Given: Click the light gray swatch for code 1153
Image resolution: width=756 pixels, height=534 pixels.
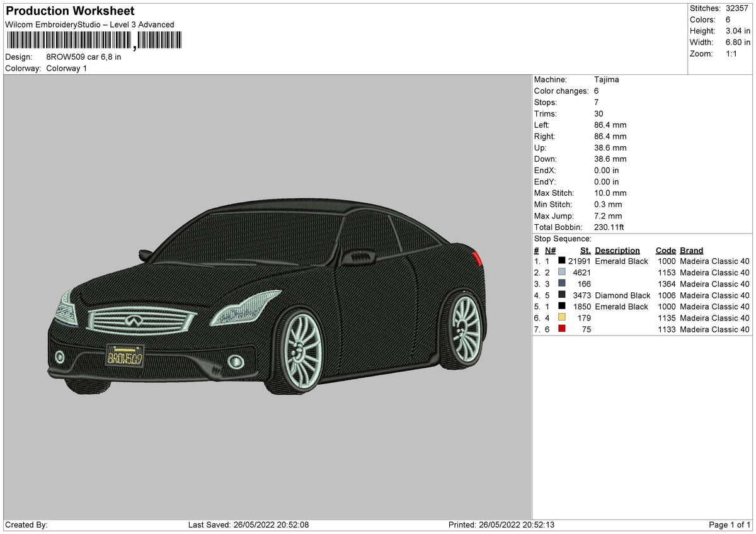Looking at the screenshot, I should [x=562, y=272].
